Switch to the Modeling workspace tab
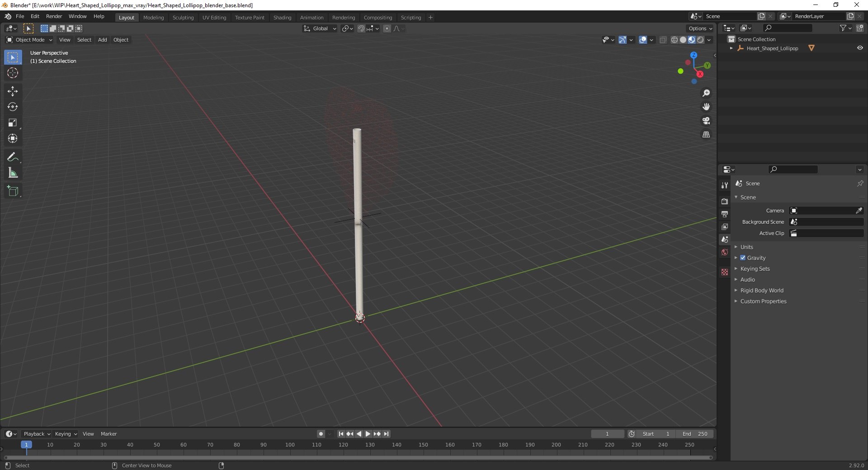 pyautogui.click(x=153, y=18)
